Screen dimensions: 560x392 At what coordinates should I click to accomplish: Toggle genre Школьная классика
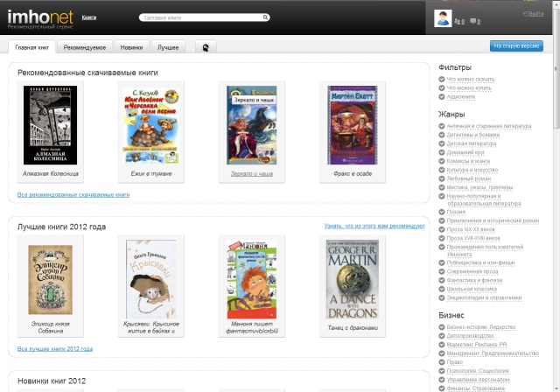[x=468, y=289]
